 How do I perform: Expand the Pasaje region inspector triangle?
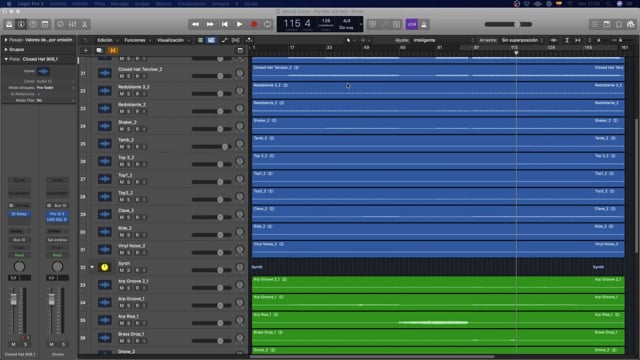[x=6, y=40]
